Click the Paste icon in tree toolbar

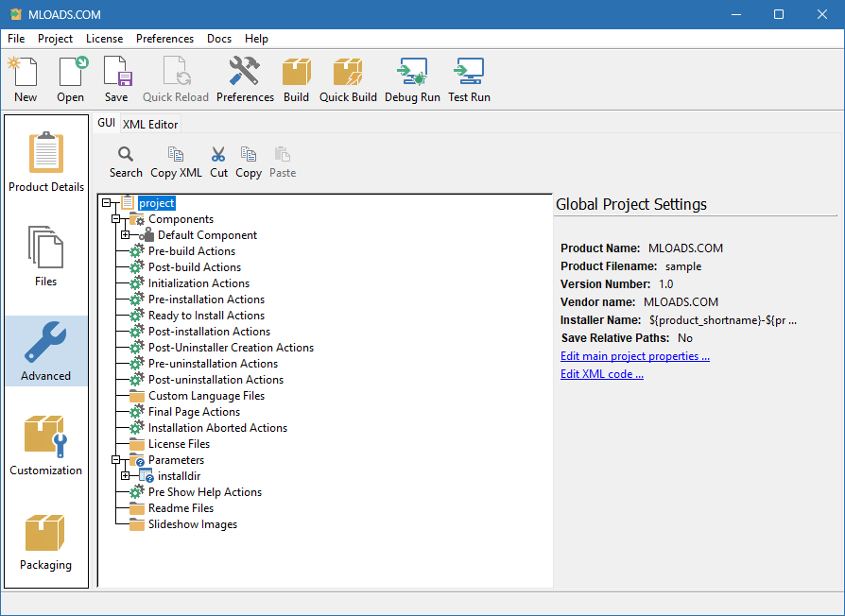pyautogui.click(x=283, y=155)
